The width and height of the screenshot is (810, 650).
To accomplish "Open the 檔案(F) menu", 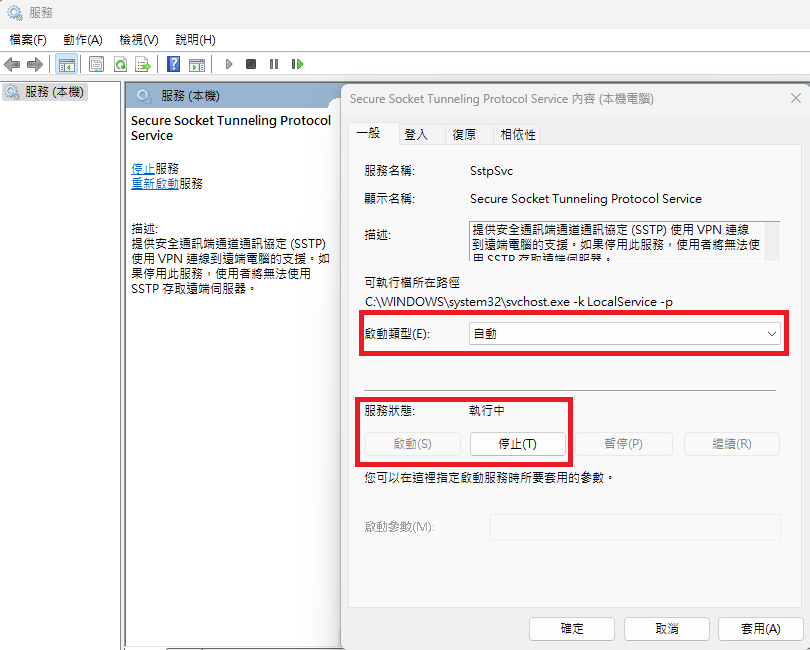I will click(28, 40).
